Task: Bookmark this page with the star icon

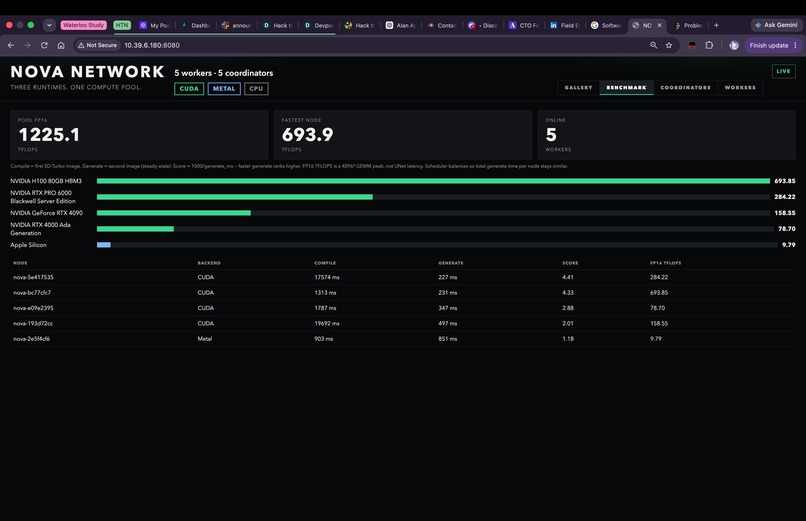Action: (669, 45)
